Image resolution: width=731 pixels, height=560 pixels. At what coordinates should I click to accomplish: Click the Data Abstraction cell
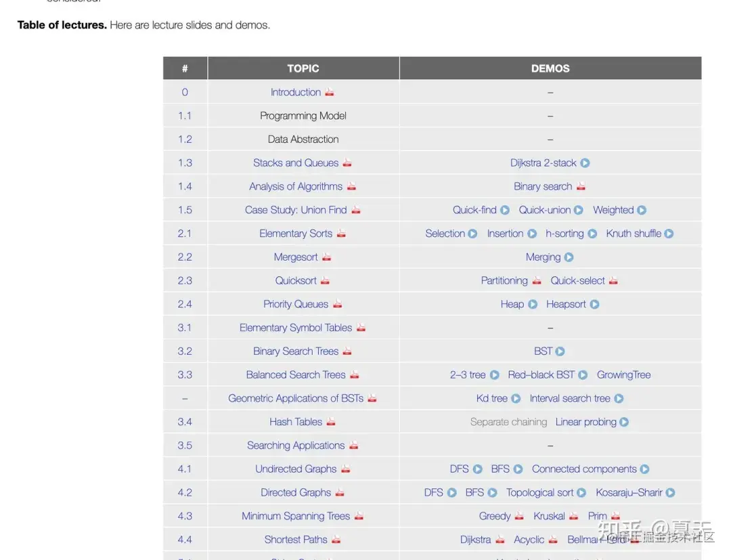coord(303,139)
